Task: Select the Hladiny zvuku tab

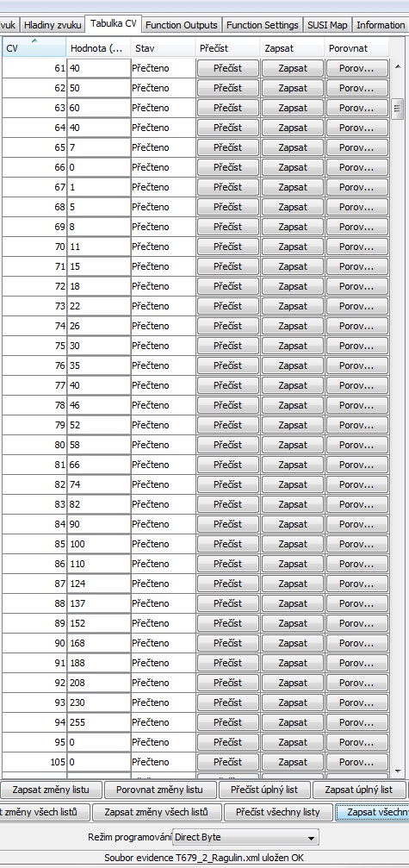Action: pyautogui.click(x=53, y=25)
